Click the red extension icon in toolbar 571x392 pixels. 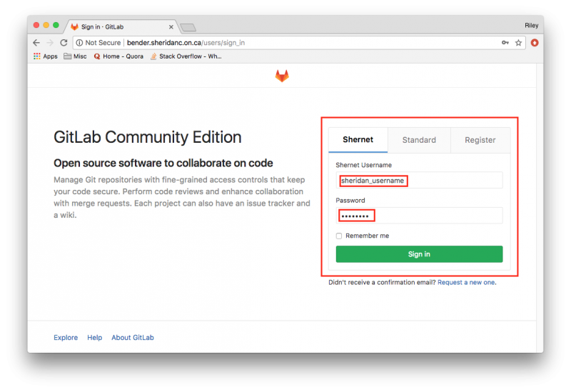pyautogui.click(x=535, y=43)
